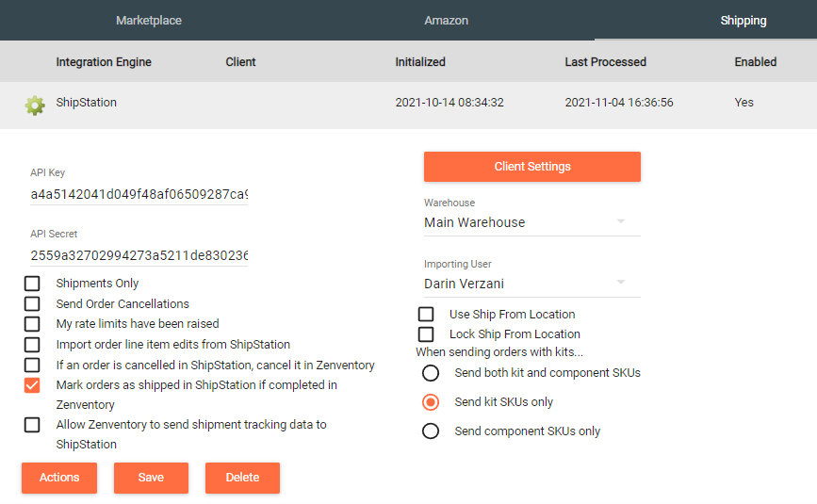The image size is (817, 504).
Task: Enable Import order line item edits checkbox
Action: click(x=32, y=345)
